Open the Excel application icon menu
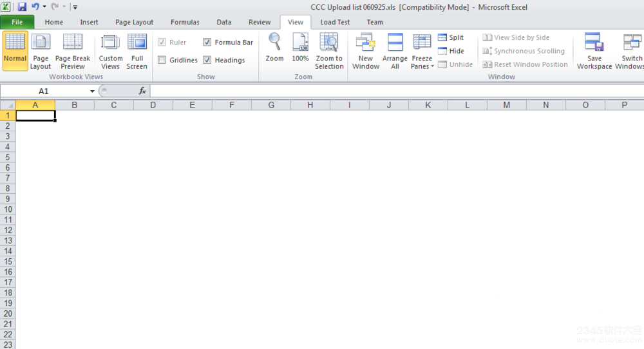 (6, 6)
